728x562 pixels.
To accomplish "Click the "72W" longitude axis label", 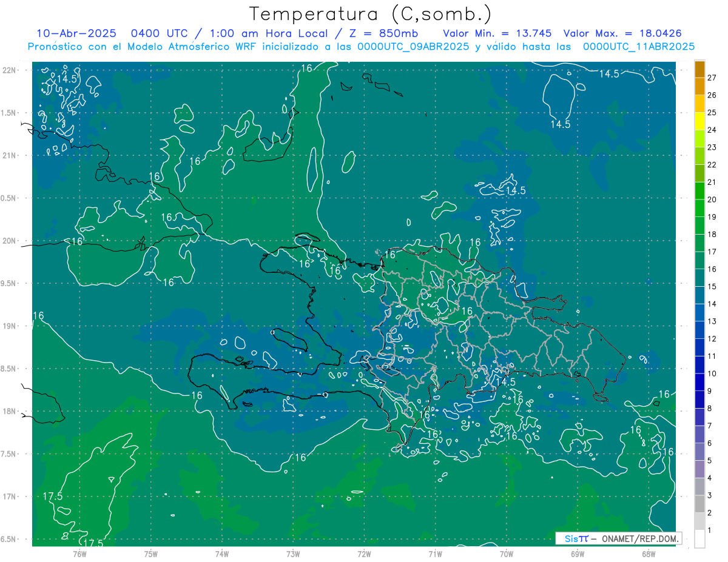I will coord(364,554).
